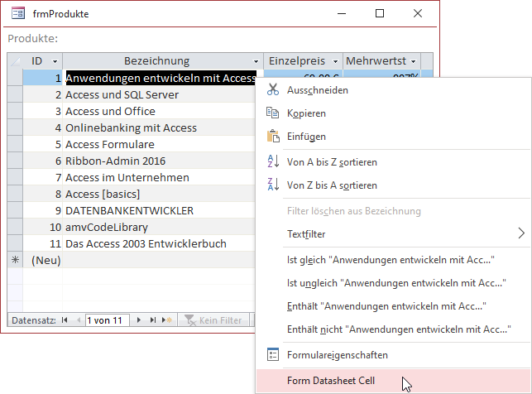Image resolution: width=532 pixels, height=394 pixels.
Task: Maximize the frmProdukte window
Action: click(380, 13)
